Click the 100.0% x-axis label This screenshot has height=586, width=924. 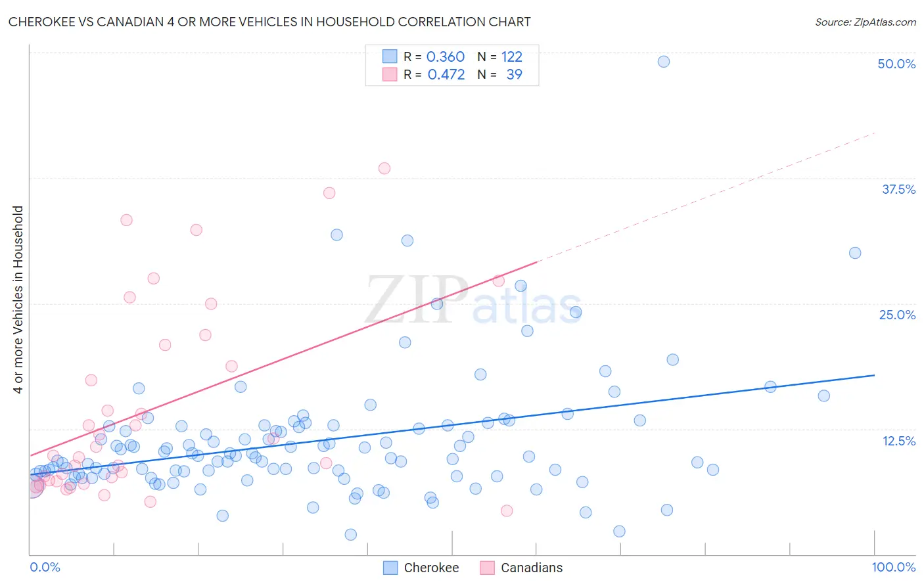pos(894,567)
